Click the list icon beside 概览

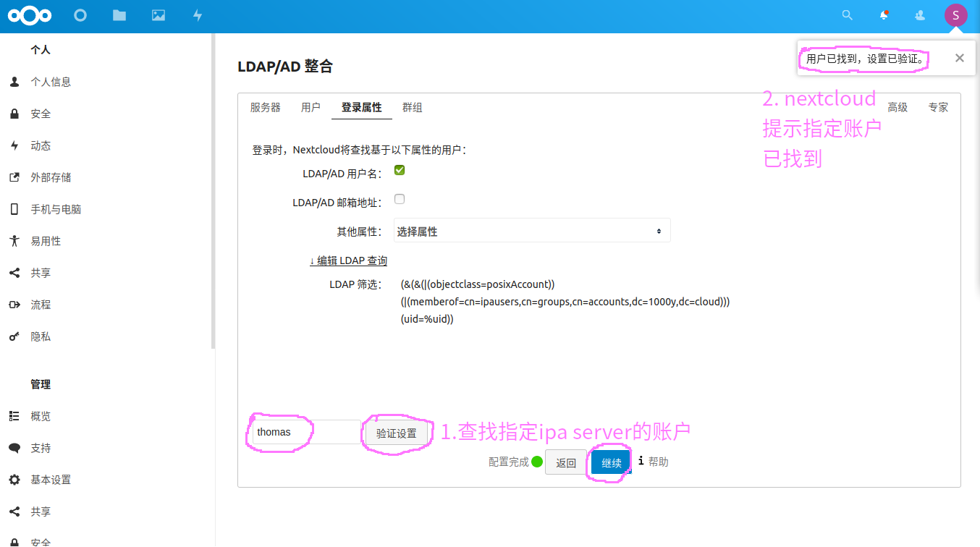pyautogui.click(x=14, y=416)
